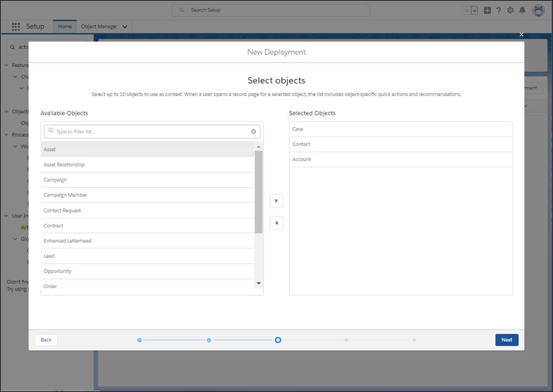553x392 pixels.
Task: Collapse the User Interface sidebar section
Action: coord(7,215)
